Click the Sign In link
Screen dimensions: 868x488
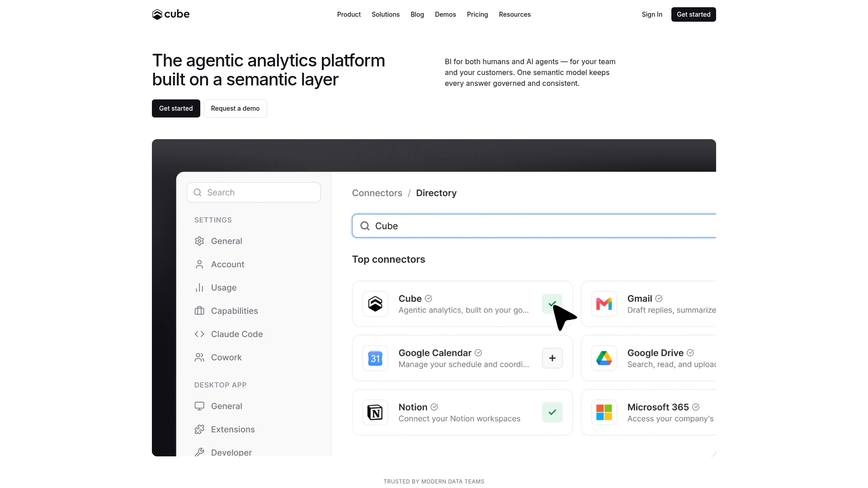tap(652, 14)
